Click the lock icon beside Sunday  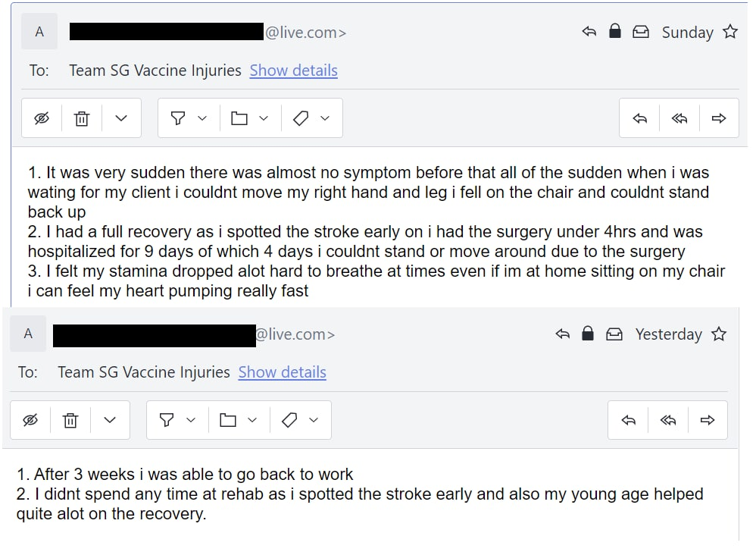click(615, 31)
